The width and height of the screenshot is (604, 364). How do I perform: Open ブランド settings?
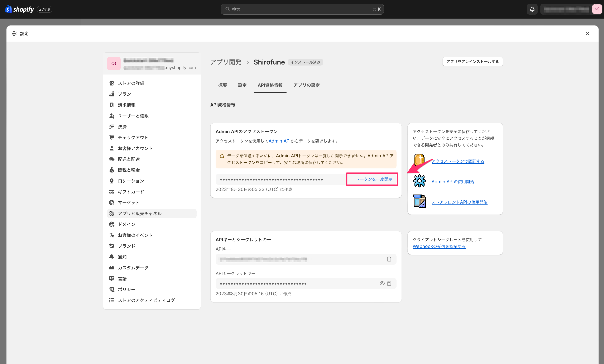pos(152,246)
